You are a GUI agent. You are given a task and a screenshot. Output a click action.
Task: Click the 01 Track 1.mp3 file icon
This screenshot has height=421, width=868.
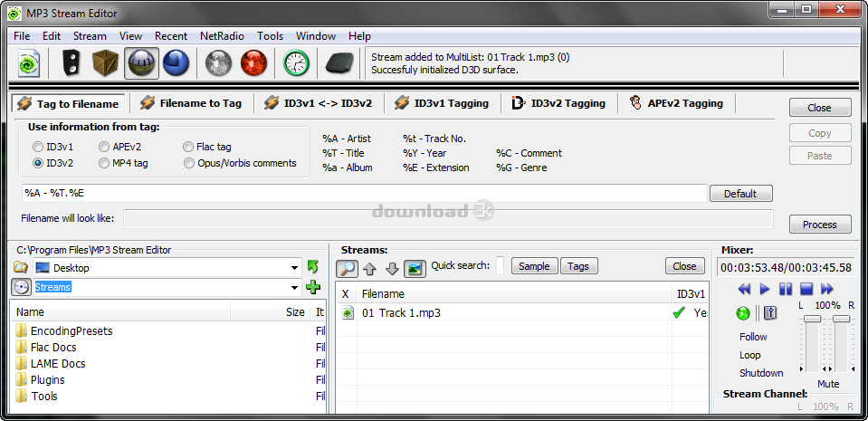(x=347, y=313)
